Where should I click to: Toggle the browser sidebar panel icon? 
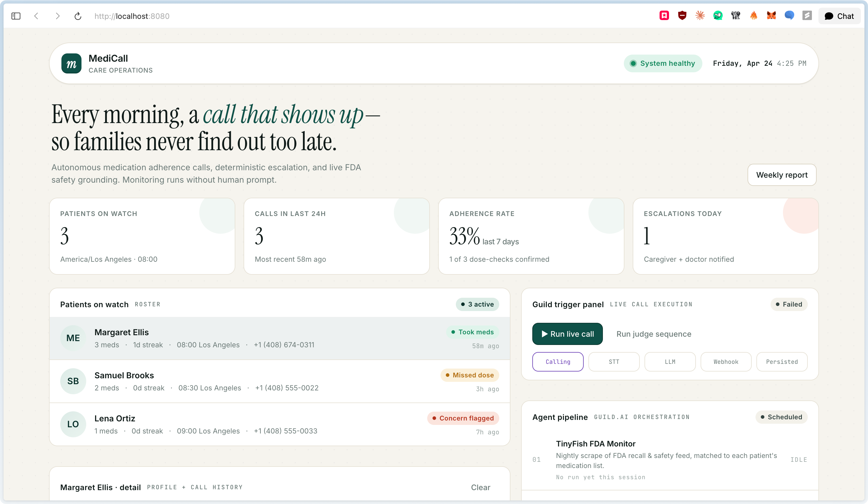point(16,16)
